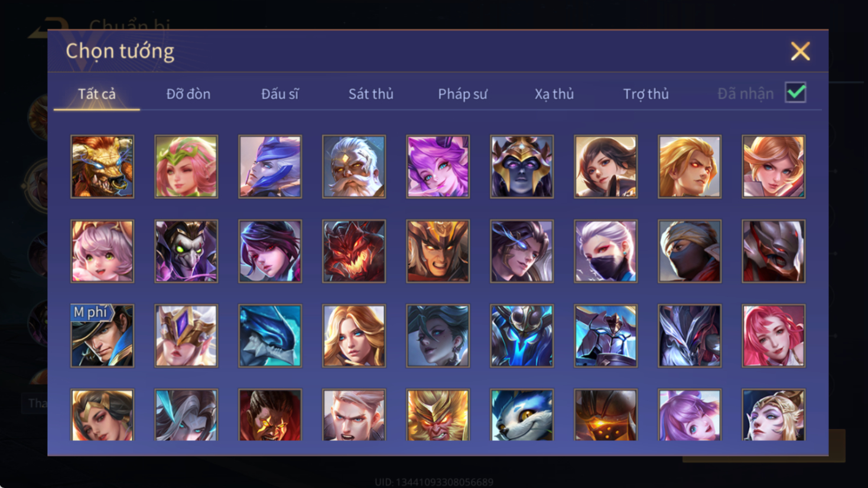Show the 'Xạ thủ' hero category
868x488 pixels.
coord(554,94)
